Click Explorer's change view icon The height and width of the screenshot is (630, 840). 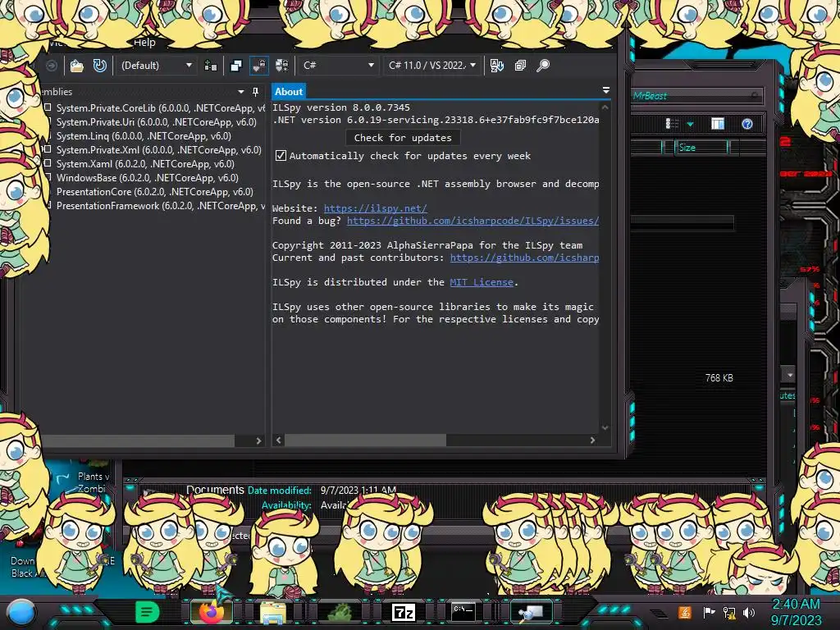671,124
